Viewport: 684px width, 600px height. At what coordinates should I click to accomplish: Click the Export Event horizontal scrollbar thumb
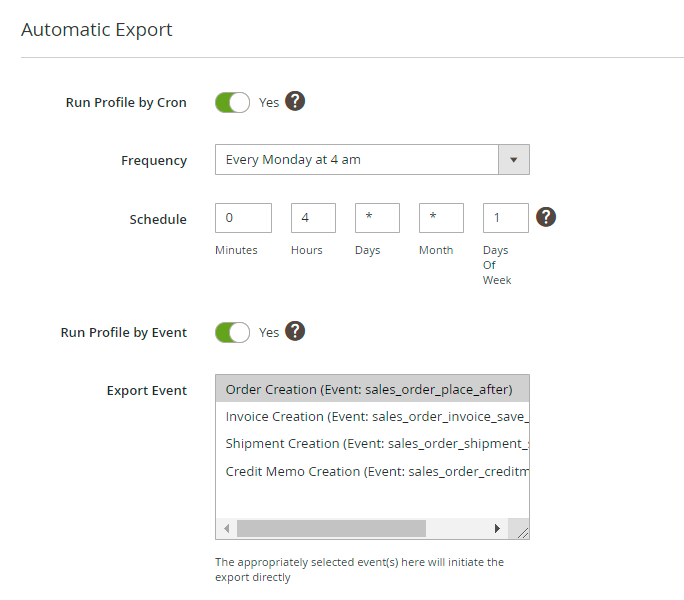331,528
